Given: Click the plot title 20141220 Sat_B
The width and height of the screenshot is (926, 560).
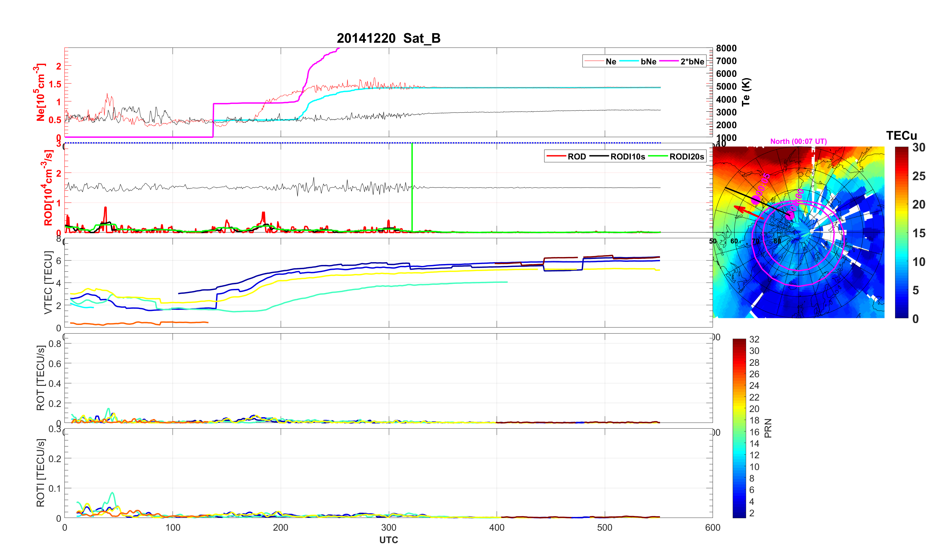Looking at the screenshot, I should coord(388,38).
